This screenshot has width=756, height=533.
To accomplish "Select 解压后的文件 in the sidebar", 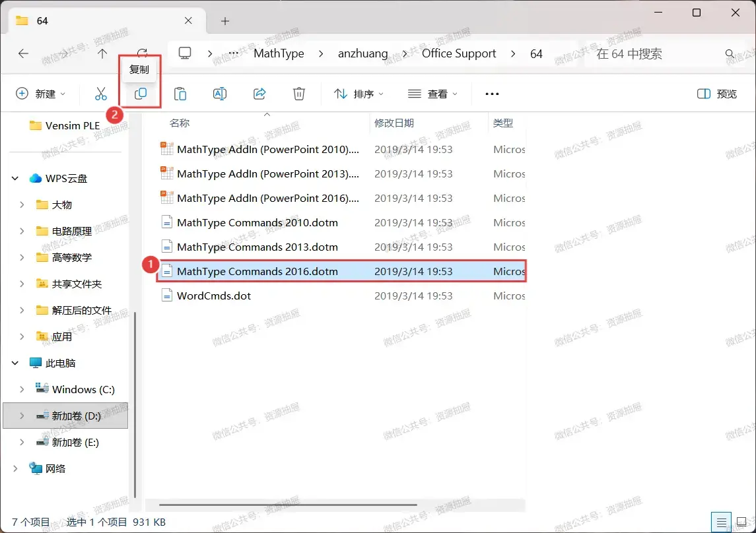I will [74, 310].
